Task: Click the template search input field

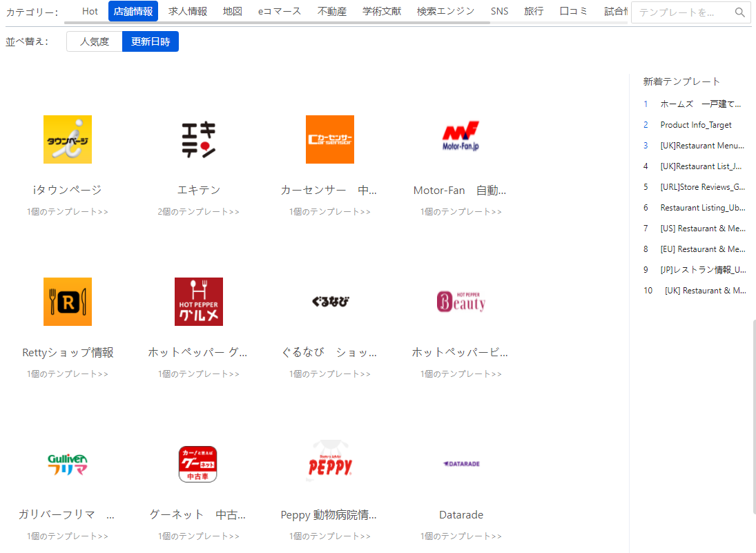Action: pyautogui.click(x=682, y=12)
